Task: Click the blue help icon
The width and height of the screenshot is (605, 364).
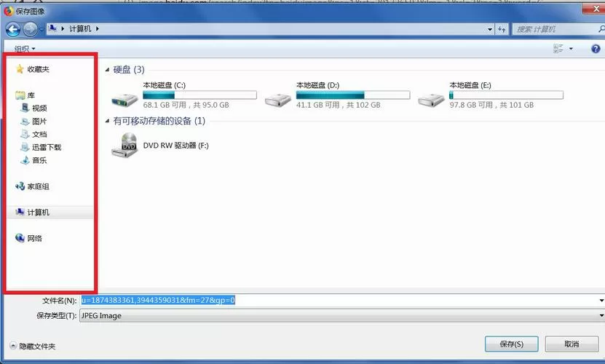Action: [596, 49]
